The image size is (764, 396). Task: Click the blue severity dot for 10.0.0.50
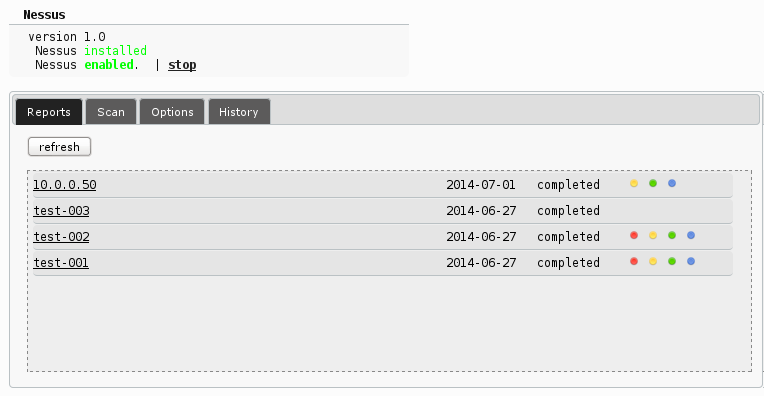pos(672,184)
